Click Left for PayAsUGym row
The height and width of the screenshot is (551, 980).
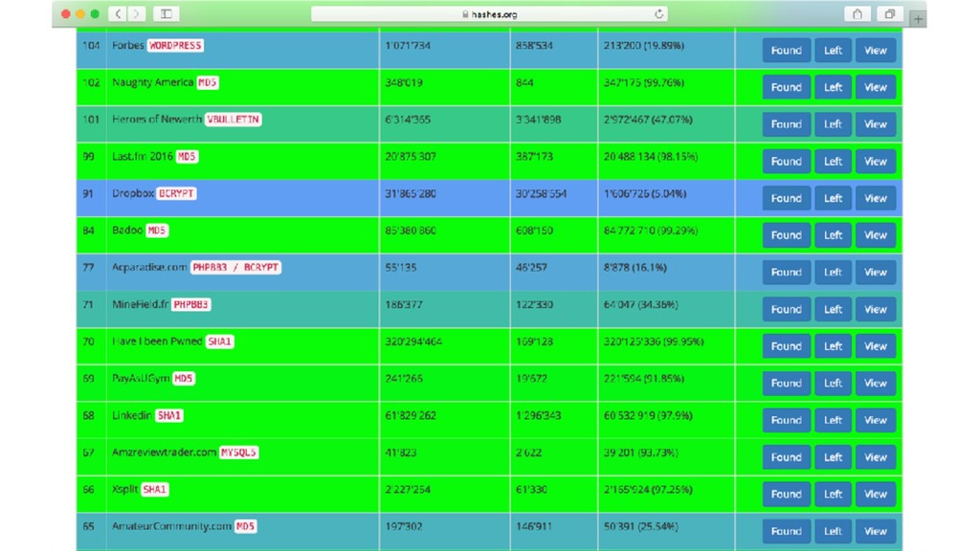coord(833,383)
